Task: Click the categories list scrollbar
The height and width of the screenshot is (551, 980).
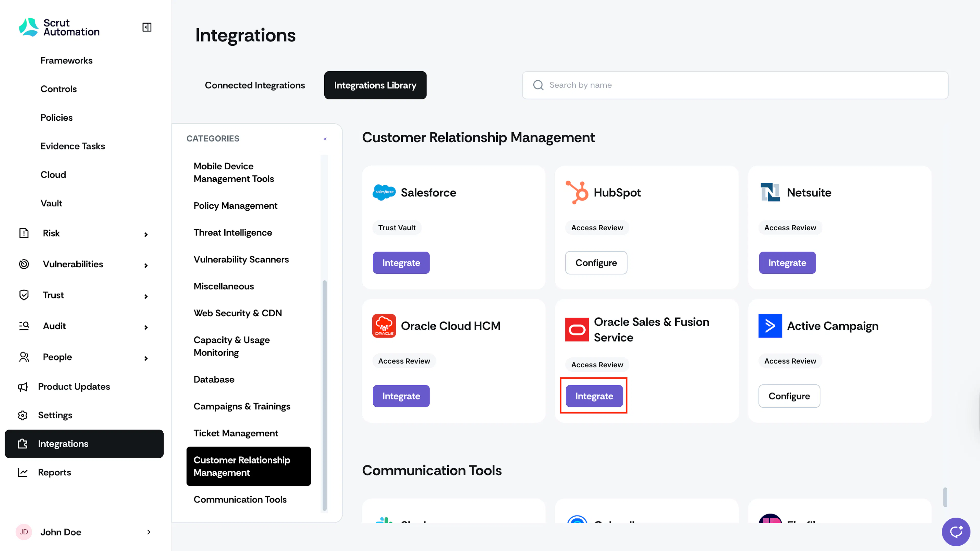Action: pos(325,395)
